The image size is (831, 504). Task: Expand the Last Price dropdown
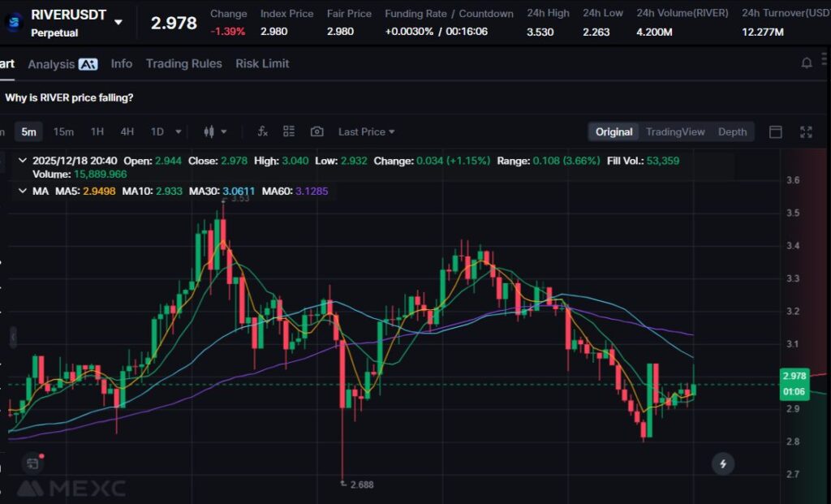(x=366, y=131)
